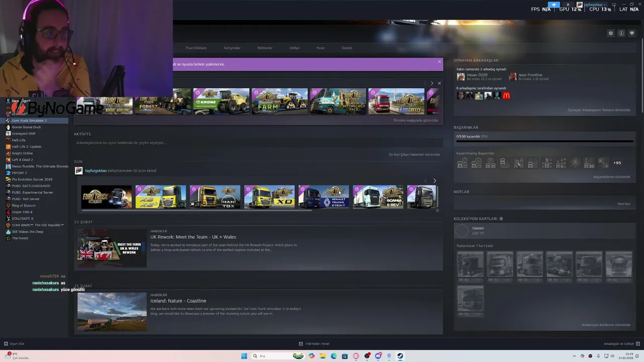Viewport: 644px width, 362px height.
Task: Select Half-Life 2: Update in library
Action: click(x=35, y=147)
